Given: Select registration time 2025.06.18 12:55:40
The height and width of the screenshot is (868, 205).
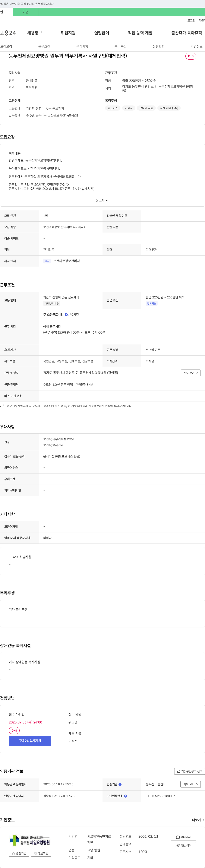Looking at the screenshot, I should click(x=58, y=784).
